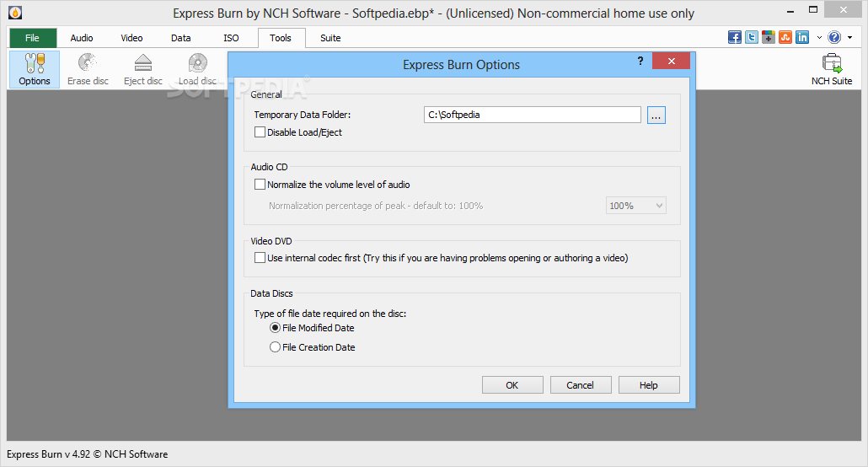Image resolution: width=868 pixels, height=467 pixels.
Task: Switch to the ISO tab
Action: pos(232,38)
